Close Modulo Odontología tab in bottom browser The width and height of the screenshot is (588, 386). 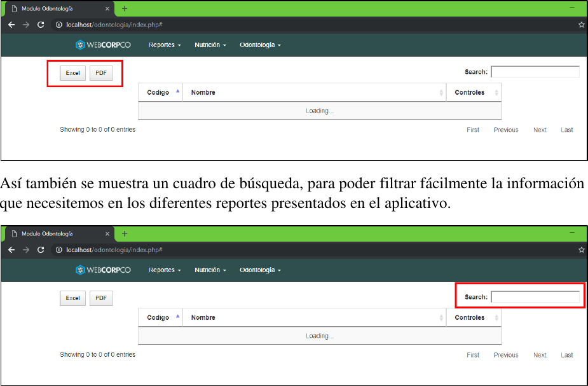tap(107, 234)
